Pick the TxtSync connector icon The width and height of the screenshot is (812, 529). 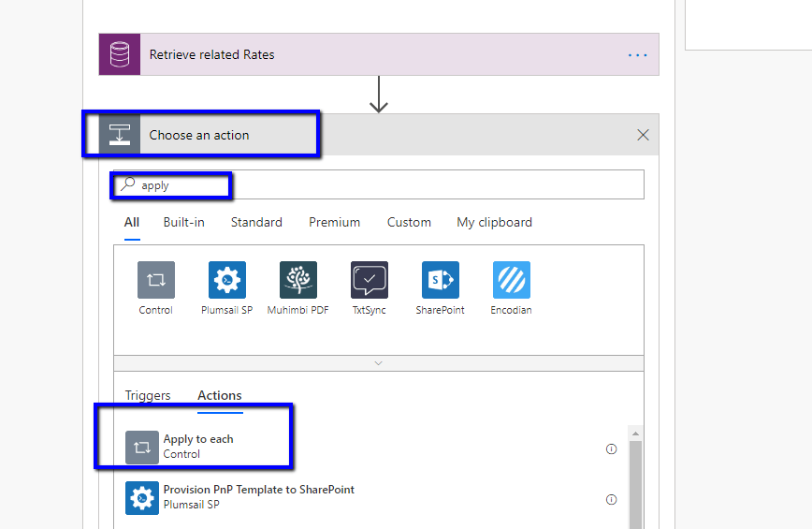tap(369, 280)
